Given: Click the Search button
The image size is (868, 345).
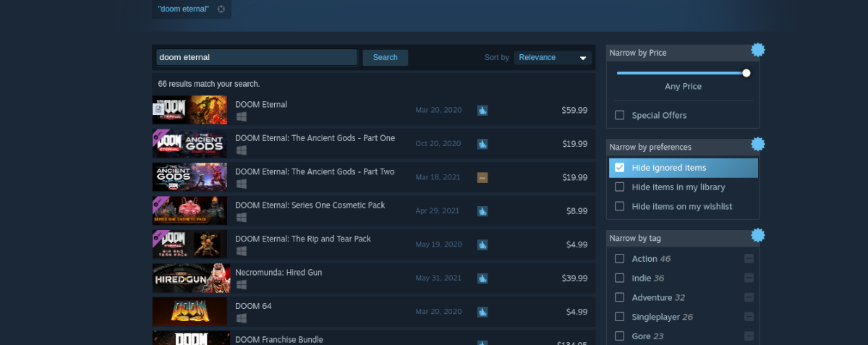Looking at the screenshot, I should coord(385,58).
